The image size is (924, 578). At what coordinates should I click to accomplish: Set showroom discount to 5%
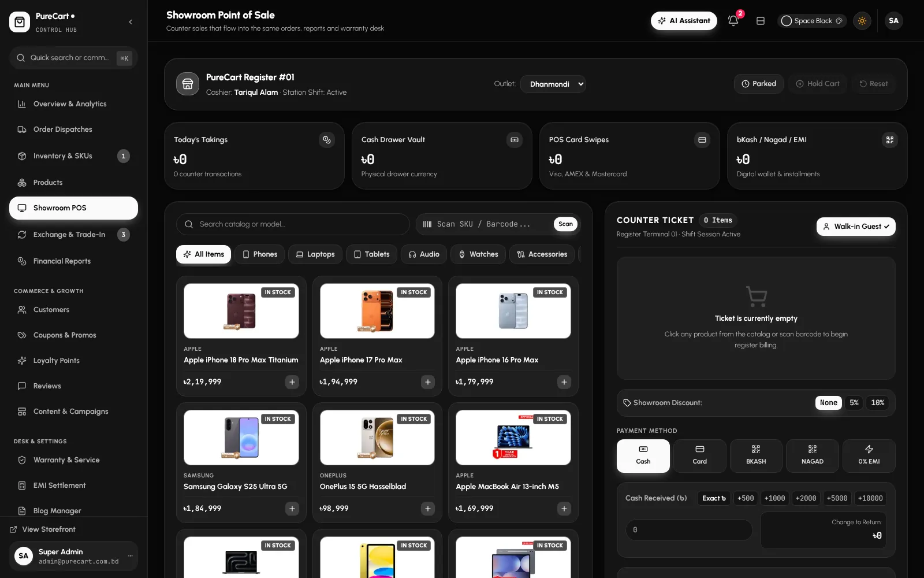[854, 403]
